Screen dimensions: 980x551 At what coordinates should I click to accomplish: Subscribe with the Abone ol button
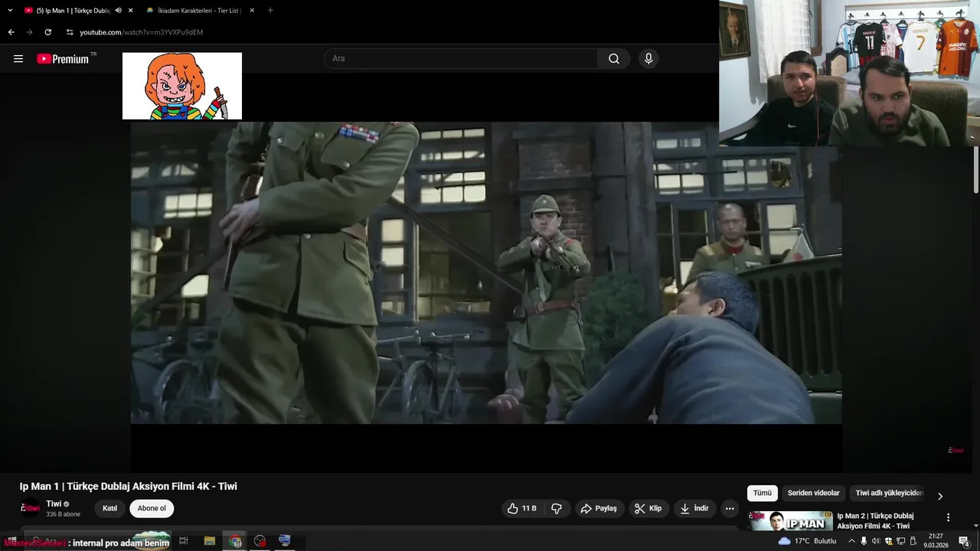152,508
